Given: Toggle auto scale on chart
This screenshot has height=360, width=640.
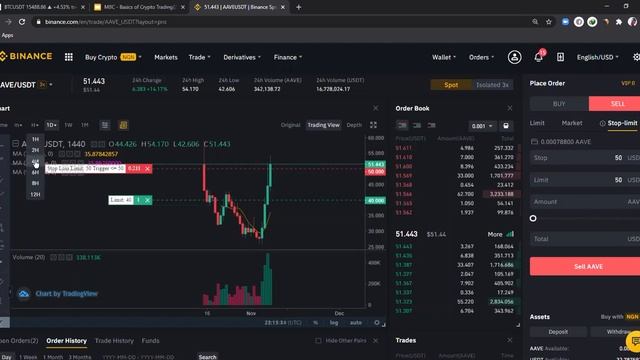Looking at the screenshot, I should (x=356, y=322).
